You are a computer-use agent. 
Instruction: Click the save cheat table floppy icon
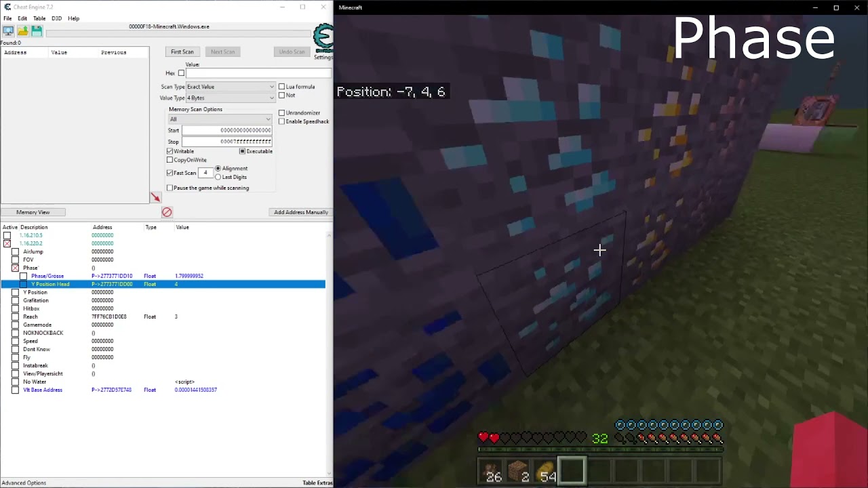[37, 31]
